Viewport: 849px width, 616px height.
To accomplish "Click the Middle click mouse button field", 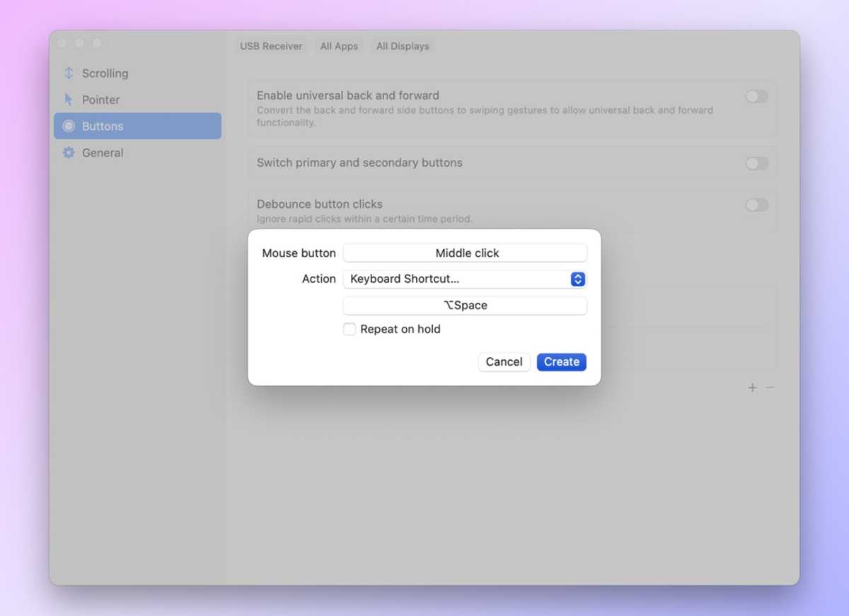I will click(465, 252).
